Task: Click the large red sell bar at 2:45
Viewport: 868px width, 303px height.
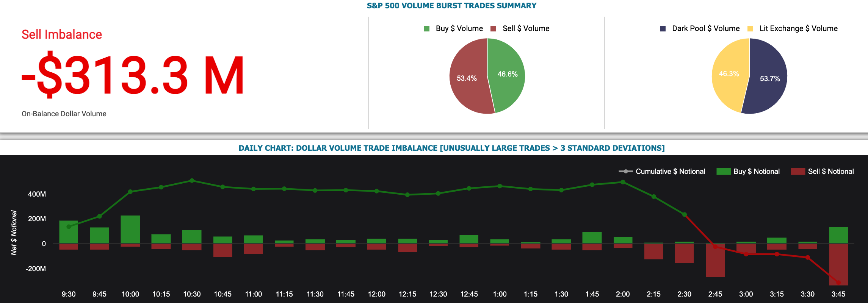Action: [715, 260]
